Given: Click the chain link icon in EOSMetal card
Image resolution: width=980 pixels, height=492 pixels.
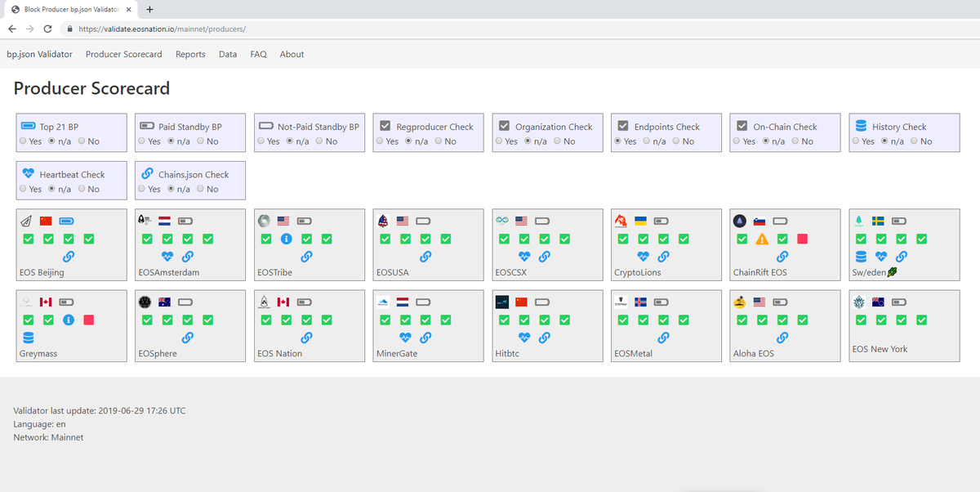Looking at the screenshot, I should pyautogui.click(x=663, y=337).
